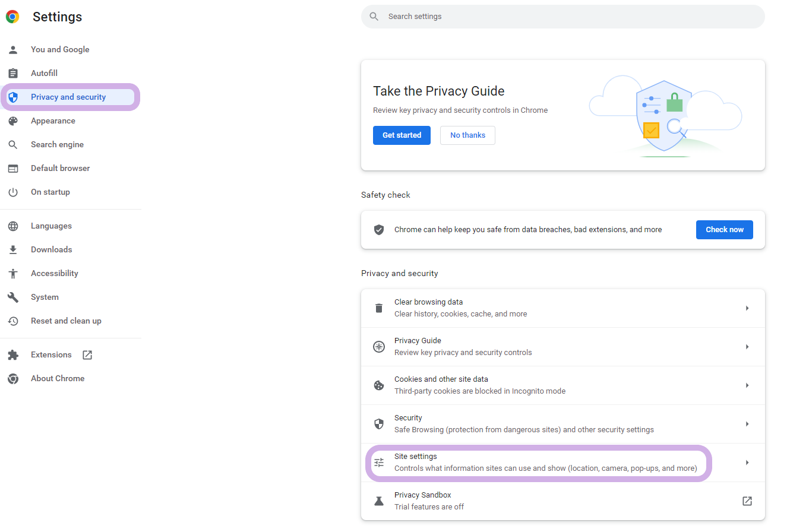
Task: Select Privacy and security in sidebar
Action: [68, 97]
